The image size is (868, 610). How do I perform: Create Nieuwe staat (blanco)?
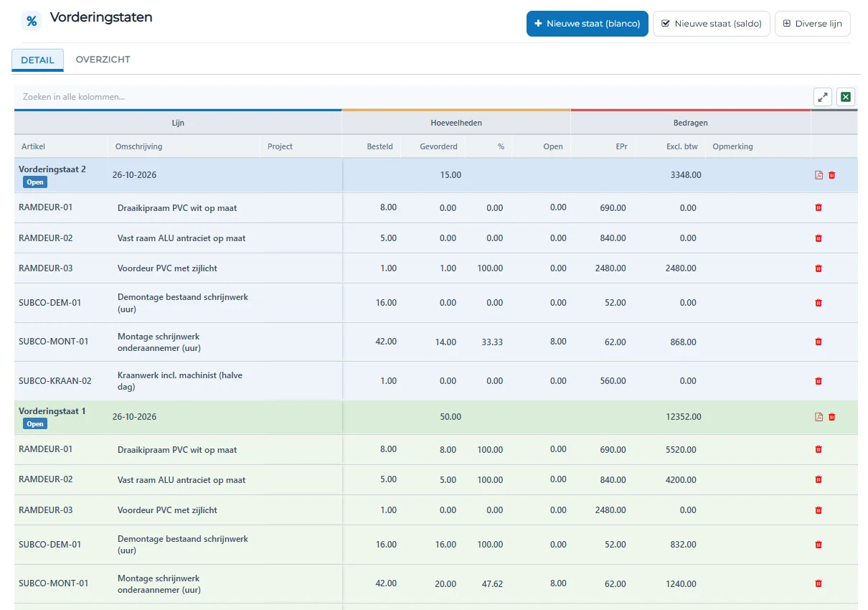[588, 24]
